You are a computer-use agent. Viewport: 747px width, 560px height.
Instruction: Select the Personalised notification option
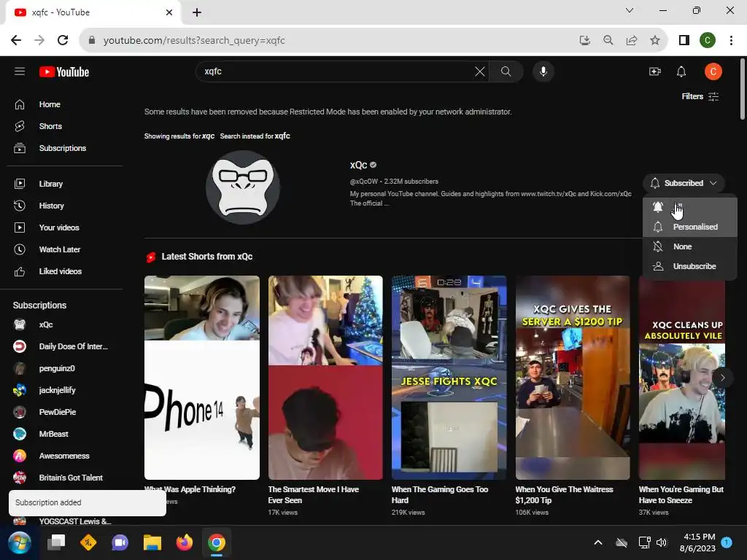690,227
